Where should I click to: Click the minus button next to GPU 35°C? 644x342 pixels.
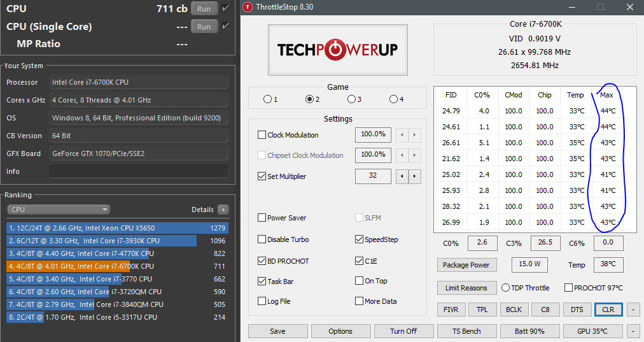click(x=634, y=331)
